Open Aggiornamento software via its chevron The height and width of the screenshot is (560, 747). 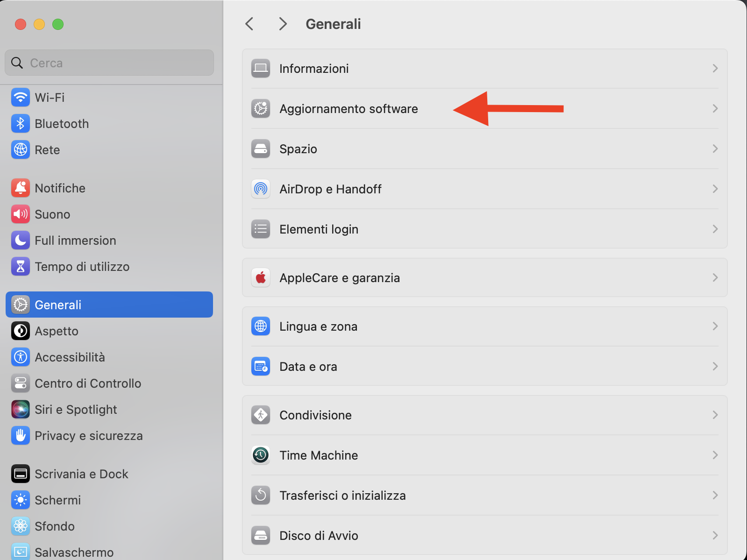click(715, 109)
